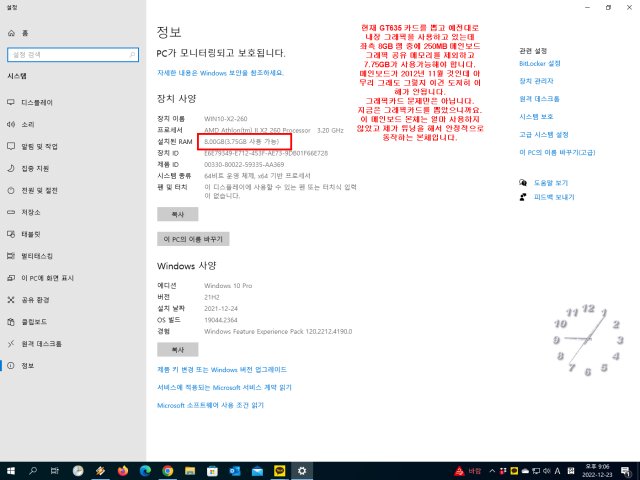
Task: Open the taskbar clock showing 2022-12-23
Action: 597,471
